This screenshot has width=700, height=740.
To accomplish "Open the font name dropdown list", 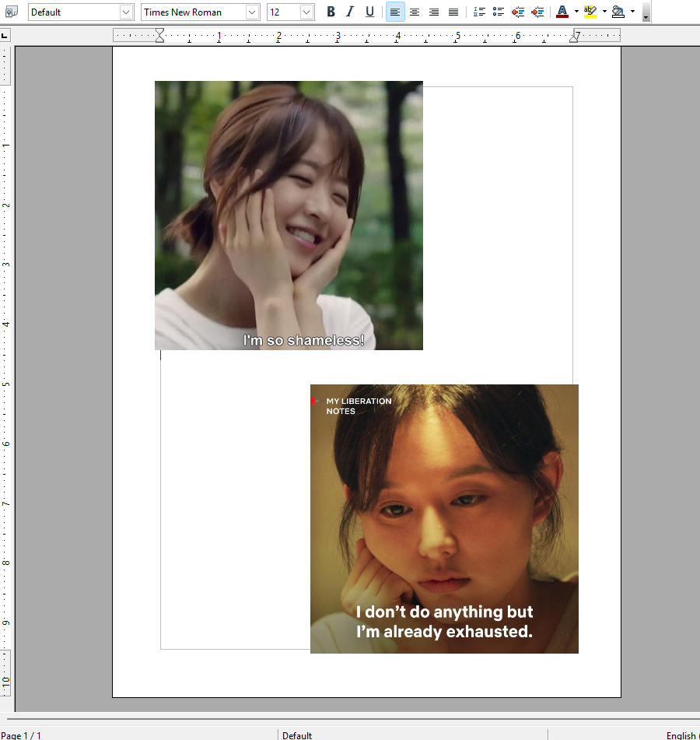I will coord(252,12).
